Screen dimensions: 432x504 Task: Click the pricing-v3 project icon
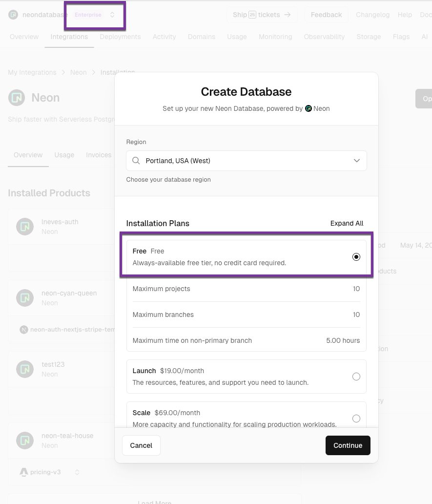[x=24, y=472]
